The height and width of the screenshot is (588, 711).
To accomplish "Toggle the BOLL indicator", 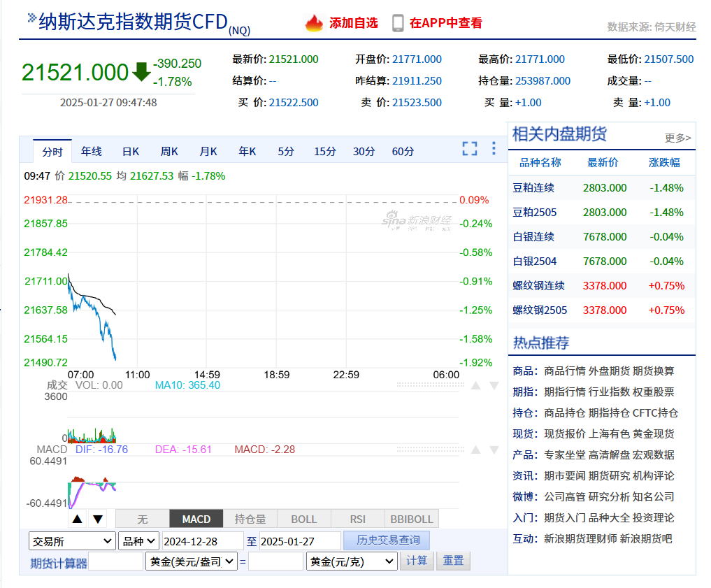I will (303, 519).
